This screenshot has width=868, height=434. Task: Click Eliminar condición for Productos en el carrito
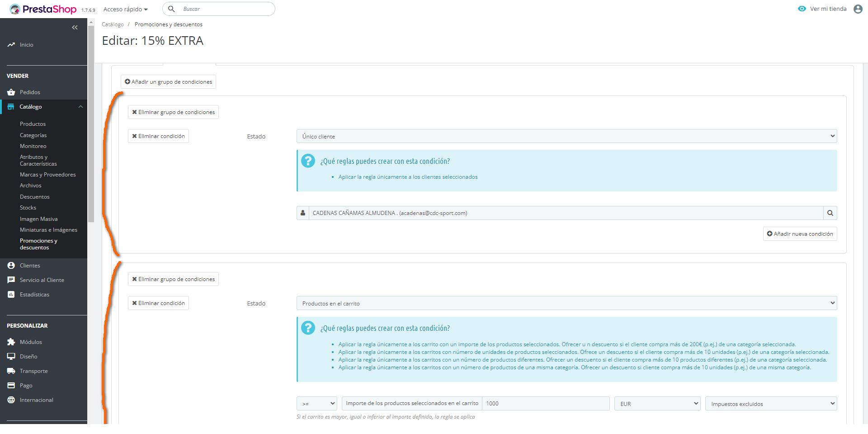pos(158,303)
